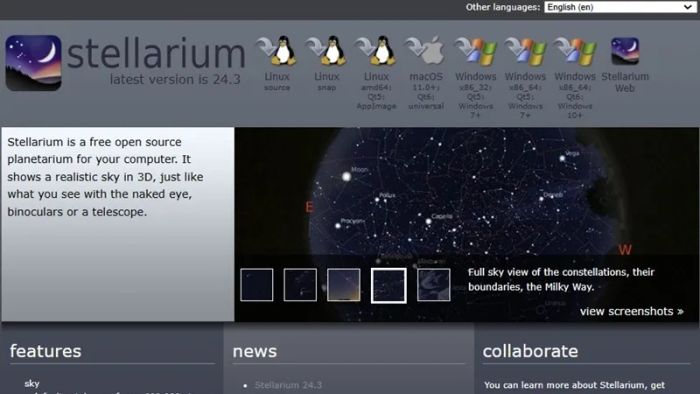Click the 'latest version is 24.3' text

click(x=175, y=79)
